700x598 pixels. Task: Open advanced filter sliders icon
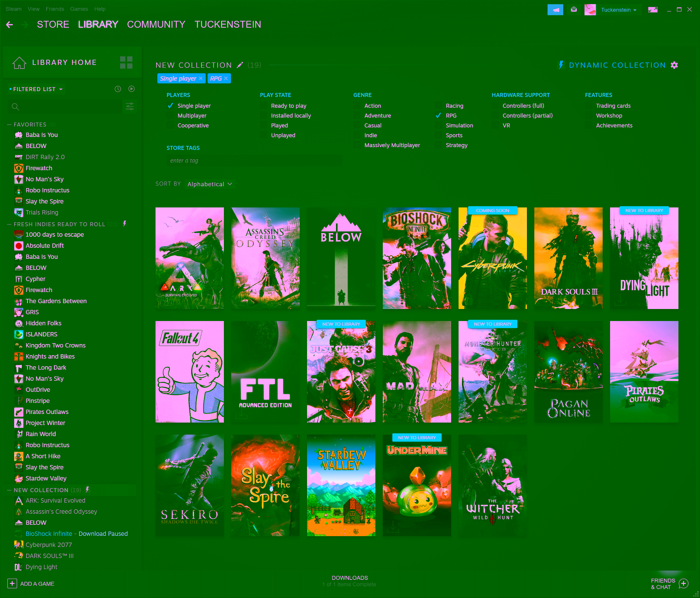click(x=130, y=106)
